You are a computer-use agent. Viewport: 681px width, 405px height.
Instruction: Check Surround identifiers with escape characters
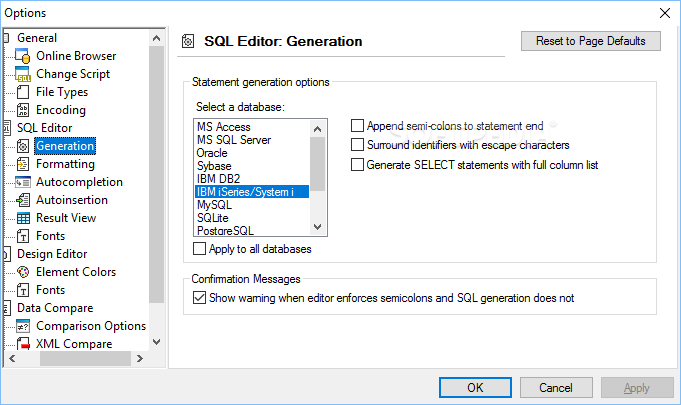(357, 145)
